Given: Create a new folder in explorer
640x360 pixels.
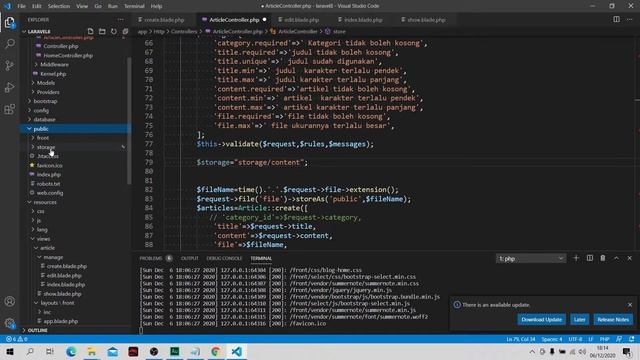Looking at the screenshot, I should click(x=102, y=31).
